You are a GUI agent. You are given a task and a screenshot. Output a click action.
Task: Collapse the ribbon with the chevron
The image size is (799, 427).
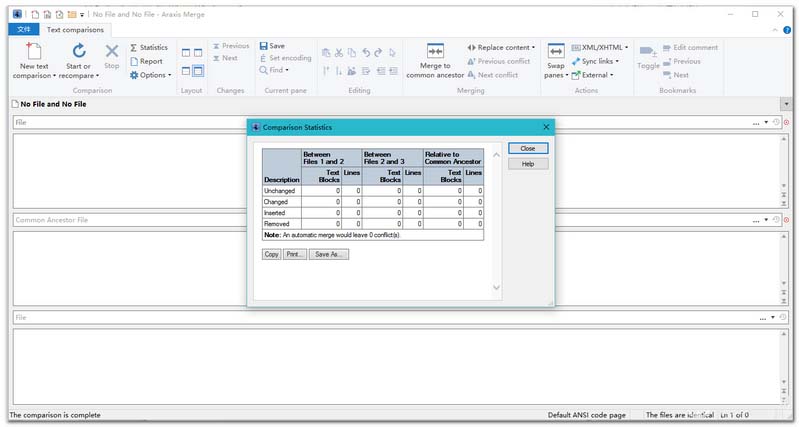775,30
